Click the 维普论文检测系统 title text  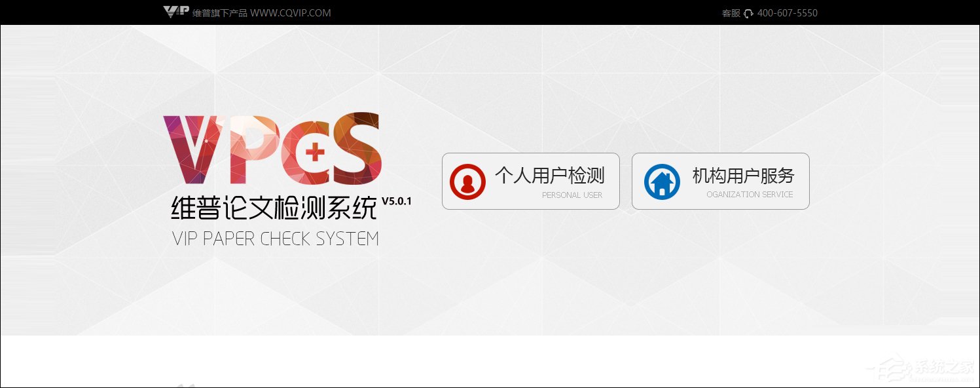coord(274,209)
